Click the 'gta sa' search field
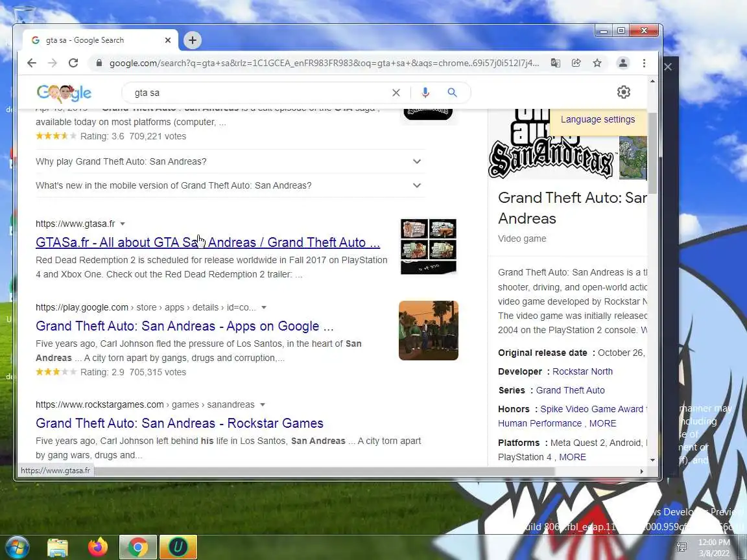The width and height of the screenshot is (747, 560). tap(259, 93)
